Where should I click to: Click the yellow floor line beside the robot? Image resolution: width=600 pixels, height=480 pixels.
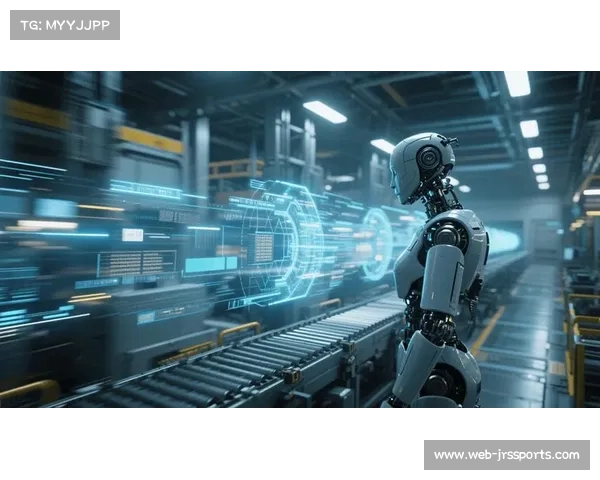point(488,329)
